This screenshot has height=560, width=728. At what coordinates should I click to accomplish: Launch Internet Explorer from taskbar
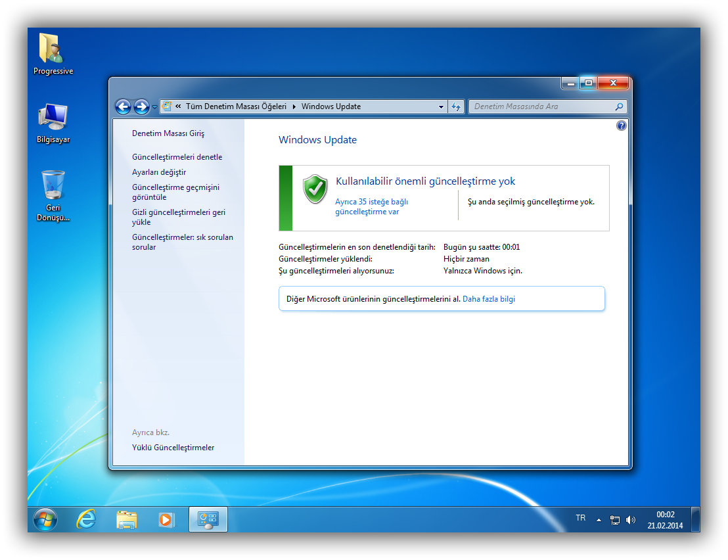86,519
